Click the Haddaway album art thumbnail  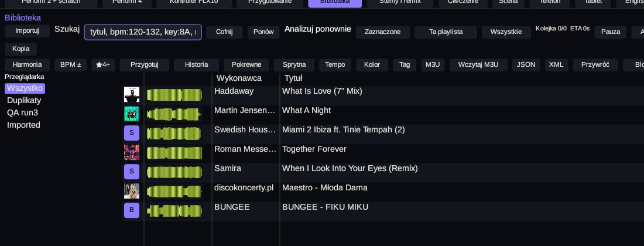click(x=131, y=94)
